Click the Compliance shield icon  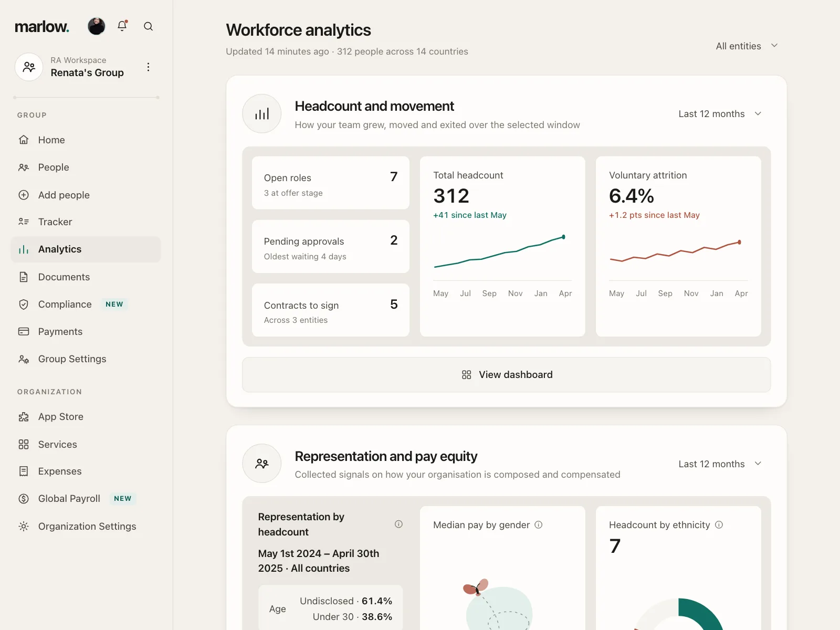point(24,304)
